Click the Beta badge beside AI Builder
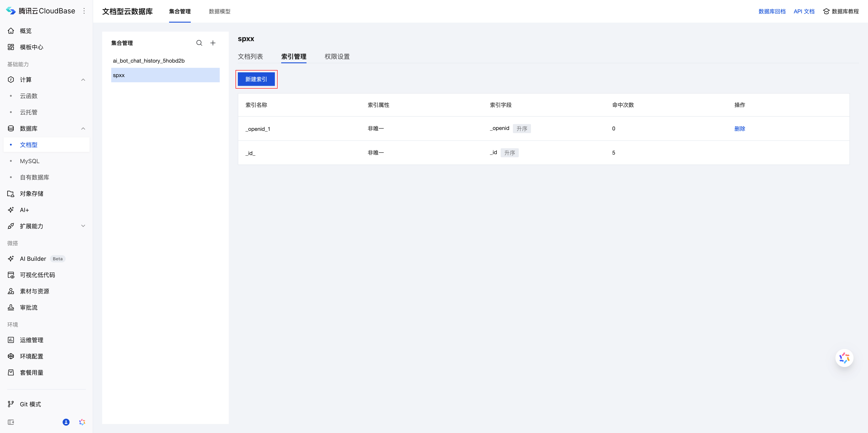Image resolution: width=868 pixels, height=433 pixels. pyautogui.click(x=58, y=259)
